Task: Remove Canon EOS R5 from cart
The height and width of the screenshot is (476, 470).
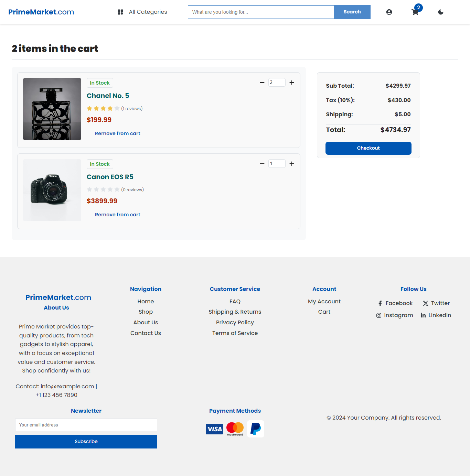Action: [x=117, y=214]
